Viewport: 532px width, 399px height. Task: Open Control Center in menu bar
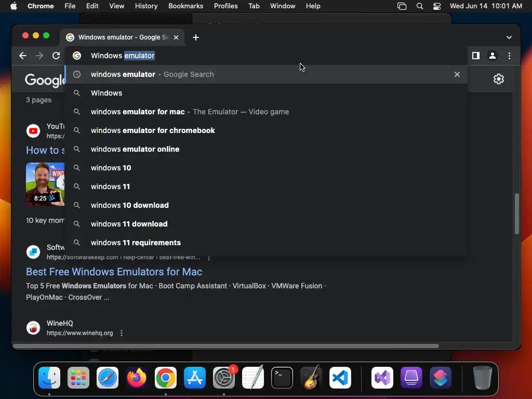point(436,6)
